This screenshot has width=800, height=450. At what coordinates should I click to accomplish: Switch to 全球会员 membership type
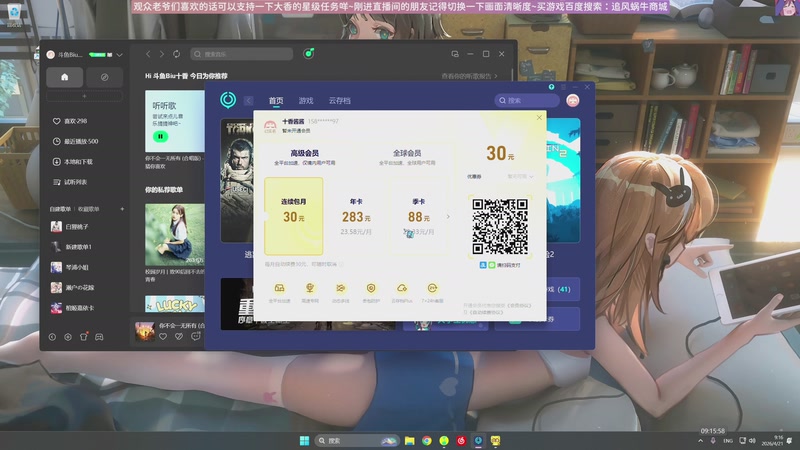[407, 157]
